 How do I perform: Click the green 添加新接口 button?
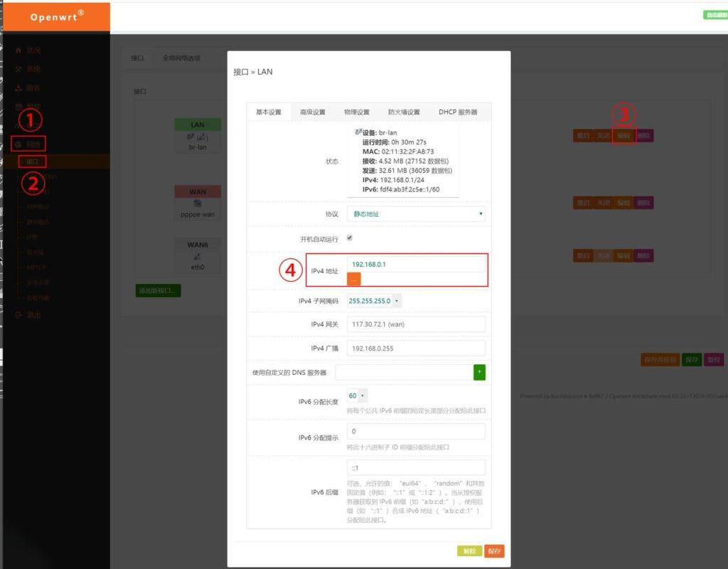pyautogui.click(x=158, y=291)
